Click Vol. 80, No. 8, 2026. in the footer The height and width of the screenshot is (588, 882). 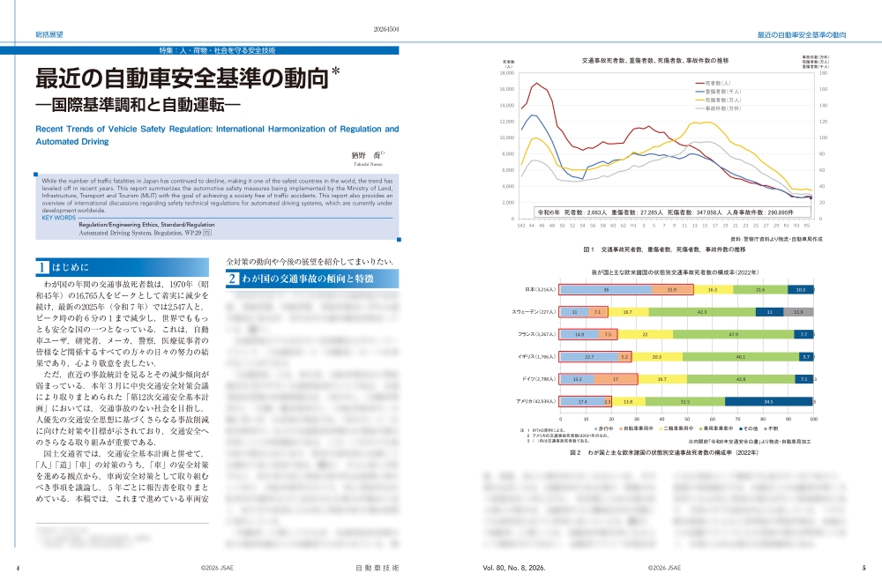pos(513,568)
